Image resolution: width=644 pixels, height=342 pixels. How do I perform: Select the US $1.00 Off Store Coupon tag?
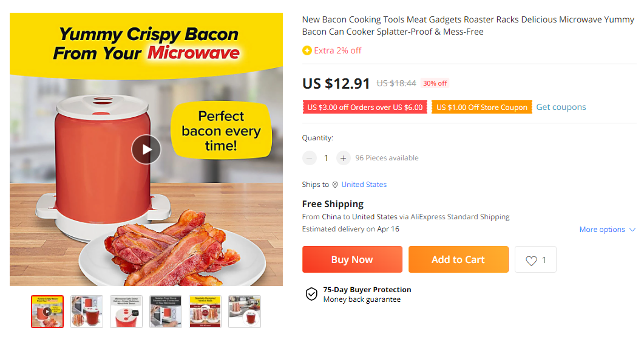coord(481,108)
